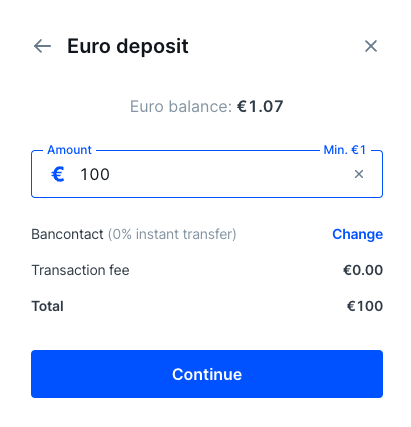Click the €100 total value
Image resolution: width=411 pixels, height=427 pixels.
pyautogui.click(x=365, y=306)
